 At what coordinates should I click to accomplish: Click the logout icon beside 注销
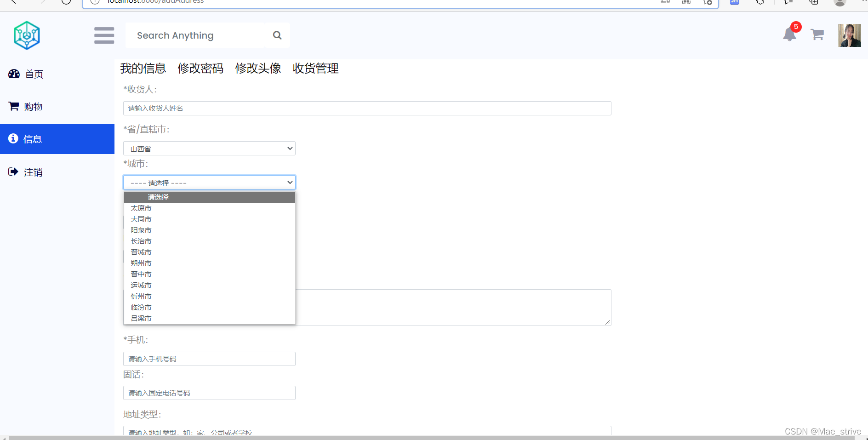13,171
